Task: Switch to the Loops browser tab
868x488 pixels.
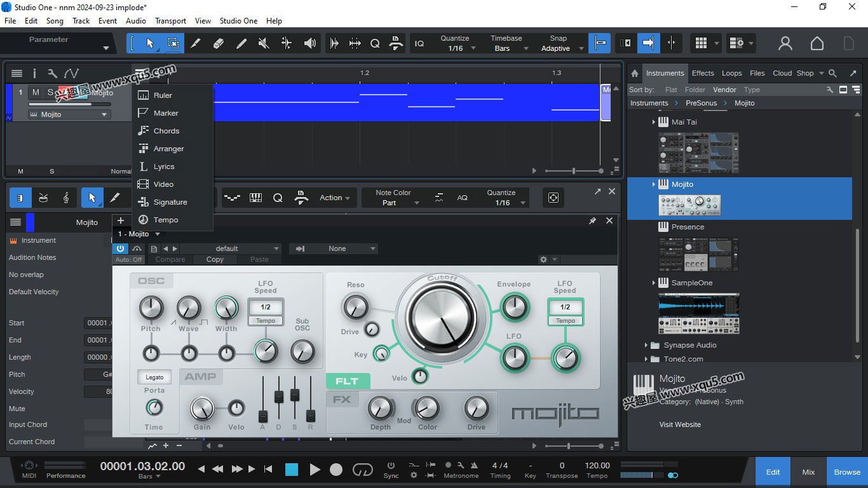Action: coord(731,73)
